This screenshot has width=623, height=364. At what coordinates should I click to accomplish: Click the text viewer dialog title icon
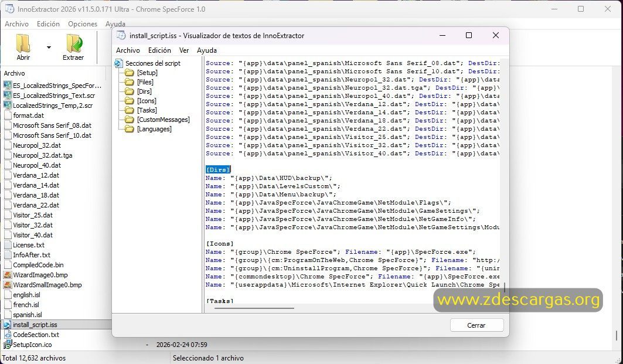tap(121, 35)
